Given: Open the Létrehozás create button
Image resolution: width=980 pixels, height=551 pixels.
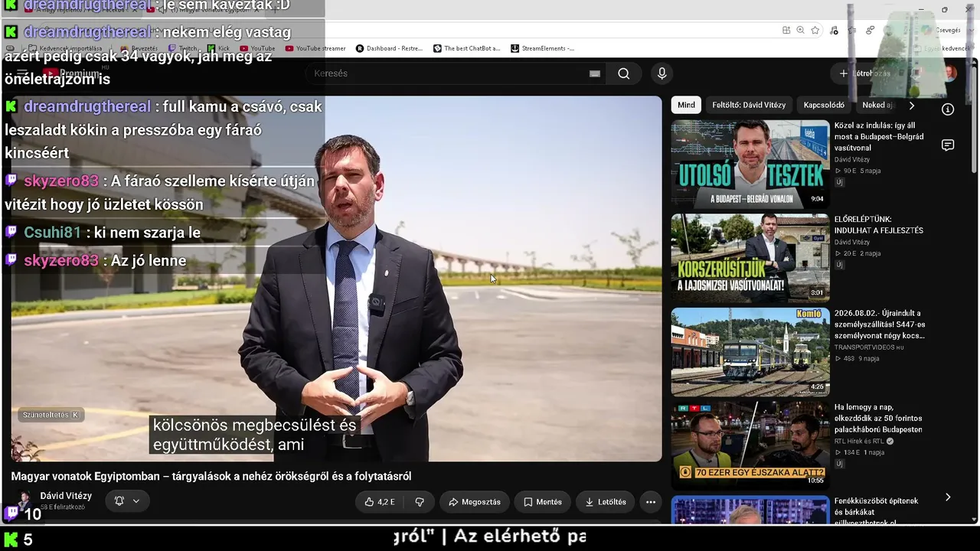Looking at the screenshot, I should click(864, 73).
